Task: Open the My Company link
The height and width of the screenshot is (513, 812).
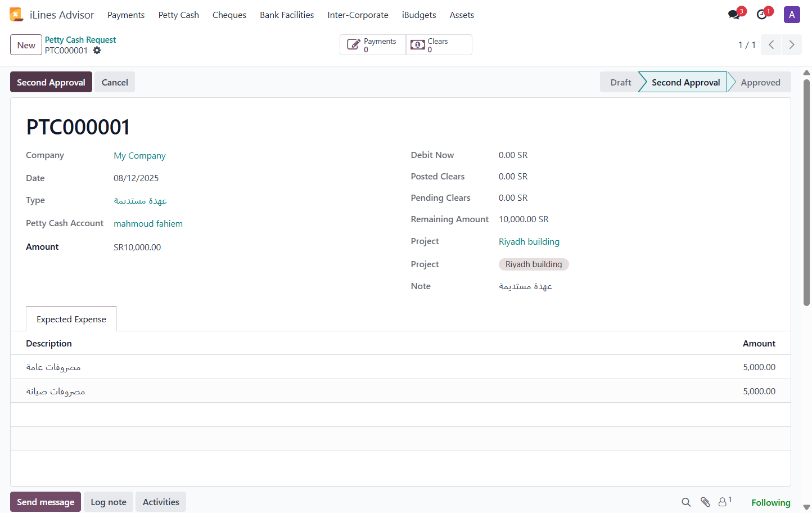Action: pos(139,156)
